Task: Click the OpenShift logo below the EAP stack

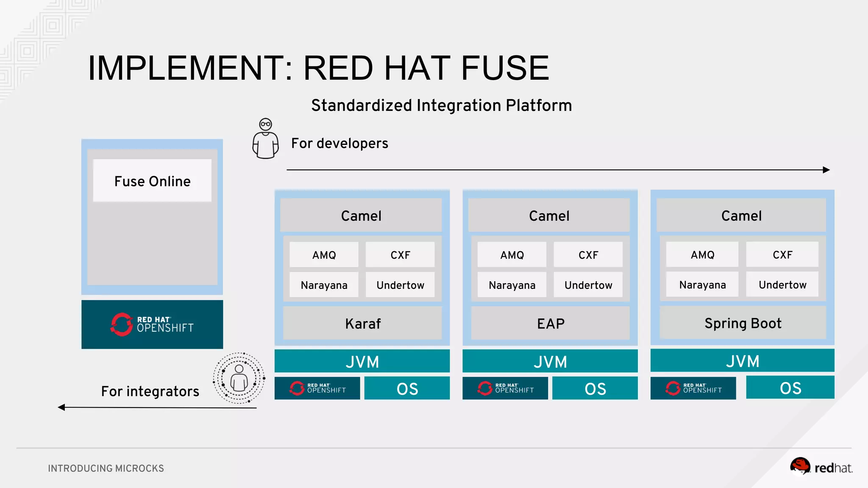Action: (505, 388)
